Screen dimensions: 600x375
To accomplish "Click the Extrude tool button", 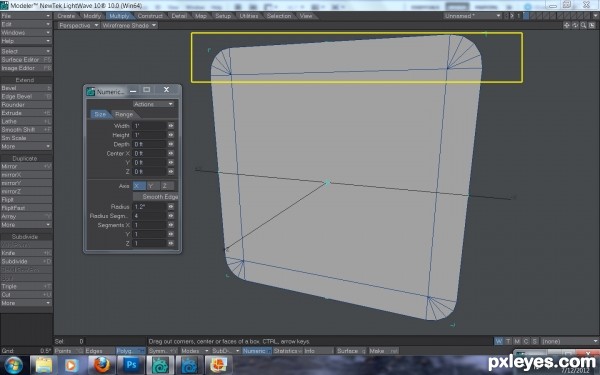I will pyautogui.click(x=26, y=113).
